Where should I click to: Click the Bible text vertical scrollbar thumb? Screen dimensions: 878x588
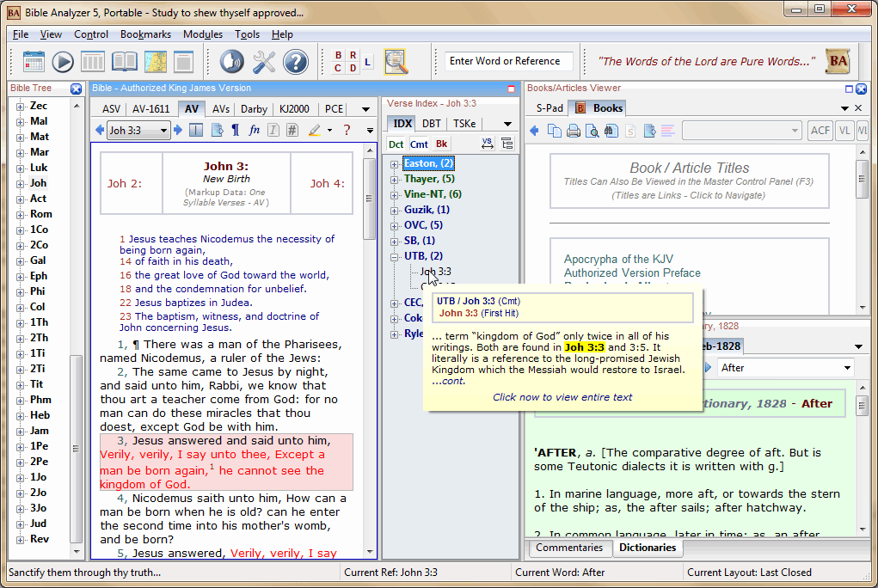(369, 199)
